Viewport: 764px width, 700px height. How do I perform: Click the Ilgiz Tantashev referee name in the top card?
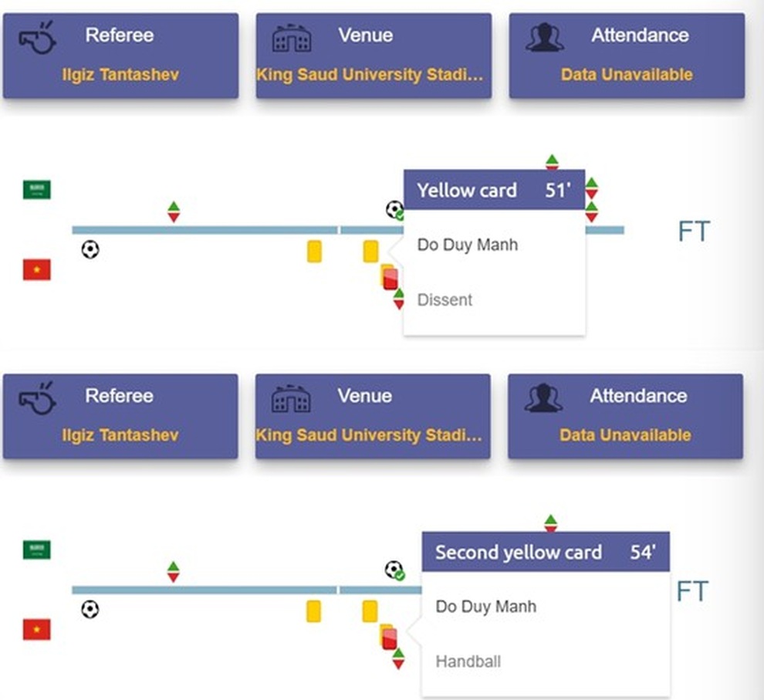tap(120, 75)
